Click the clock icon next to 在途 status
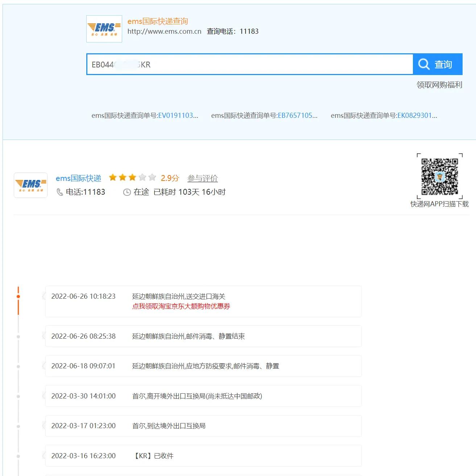 127,192
